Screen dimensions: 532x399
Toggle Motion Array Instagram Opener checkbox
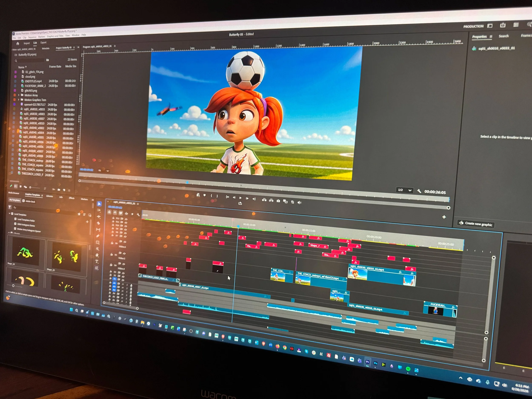tap(15, 229)
